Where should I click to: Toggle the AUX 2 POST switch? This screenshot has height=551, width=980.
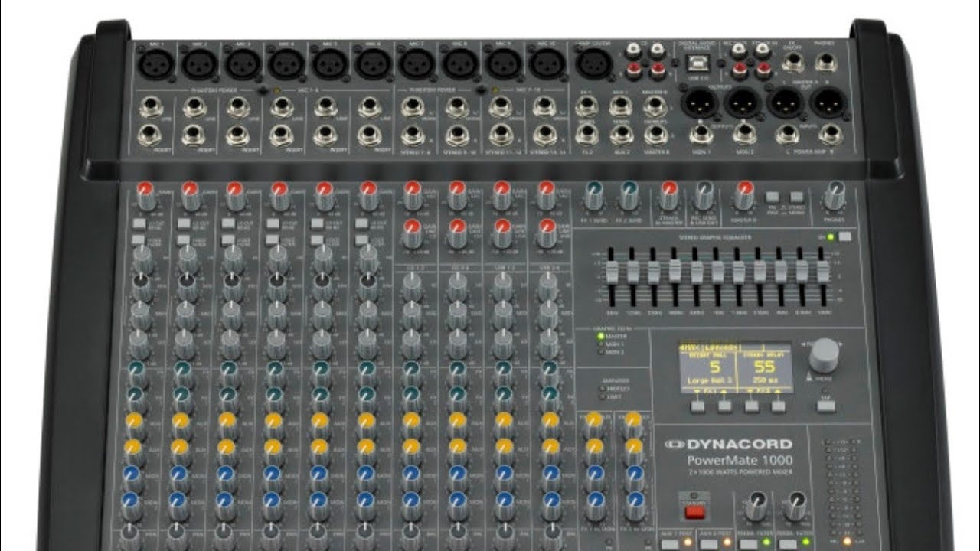point(710,544)
